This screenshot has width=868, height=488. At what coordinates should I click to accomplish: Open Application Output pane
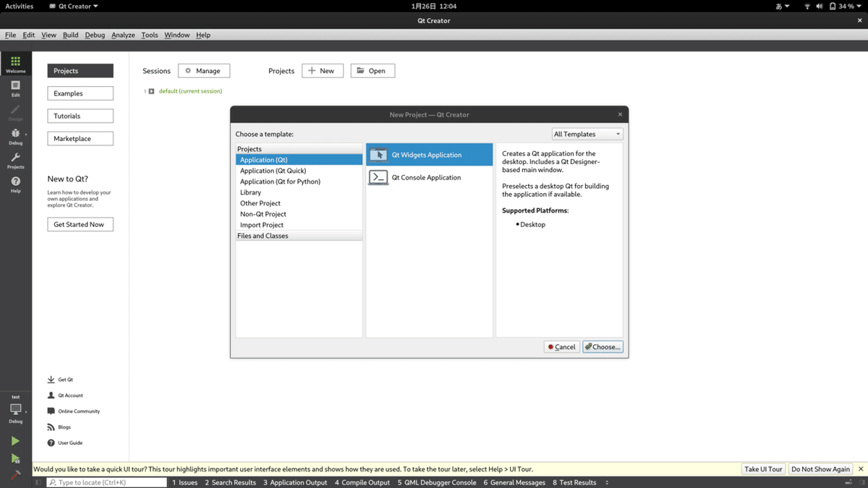[295, 482]
